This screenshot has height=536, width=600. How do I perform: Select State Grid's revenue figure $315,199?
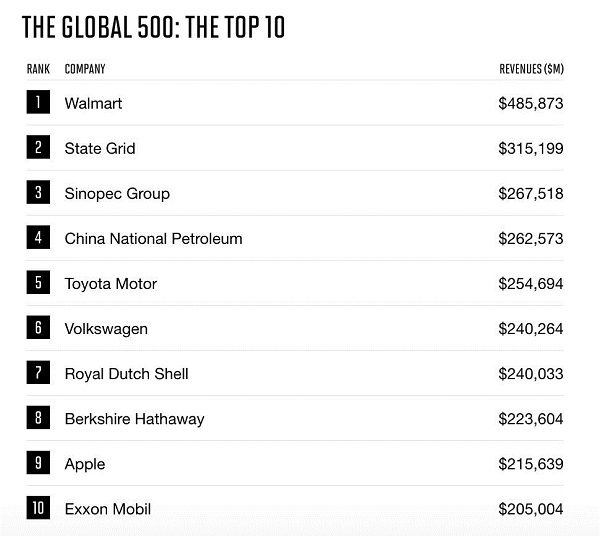(x=531, y=148)
